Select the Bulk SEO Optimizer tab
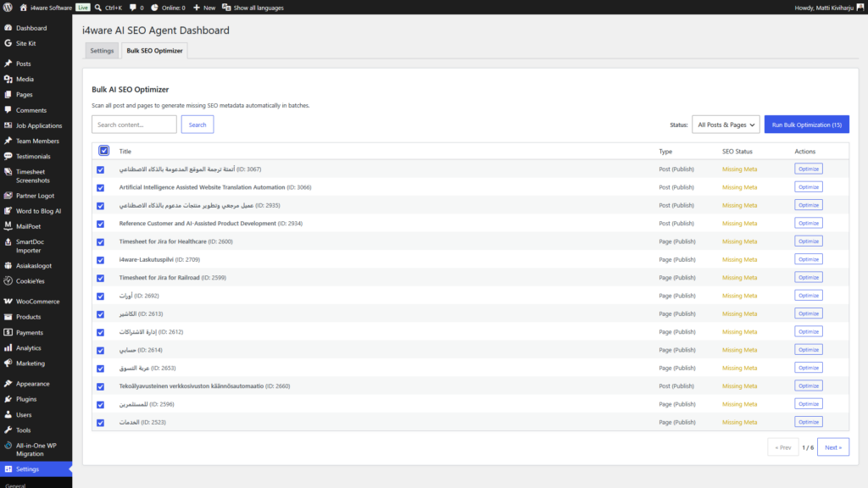This screenshot has width=868, height=488. (154, 50)
